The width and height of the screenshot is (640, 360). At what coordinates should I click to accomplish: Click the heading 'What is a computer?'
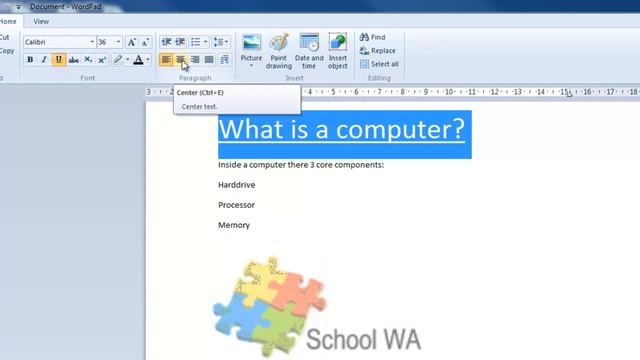[341, 129]
